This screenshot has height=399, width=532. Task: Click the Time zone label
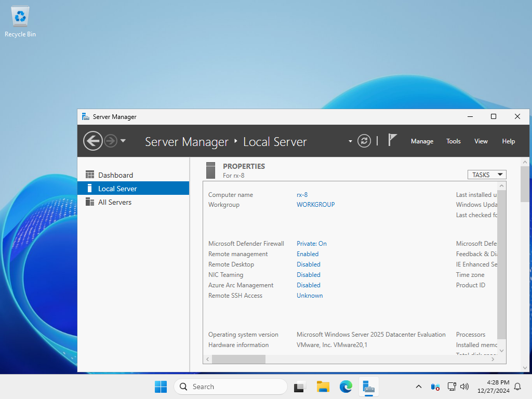(470, 275)
